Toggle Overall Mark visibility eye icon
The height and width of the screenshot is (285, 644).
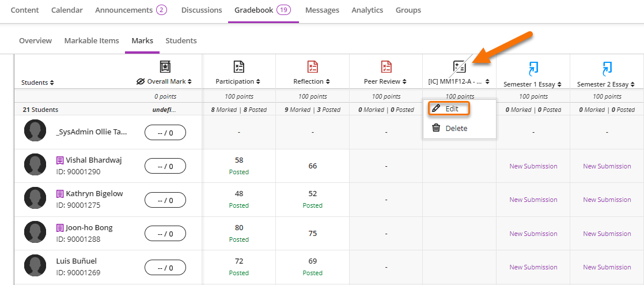141,81
